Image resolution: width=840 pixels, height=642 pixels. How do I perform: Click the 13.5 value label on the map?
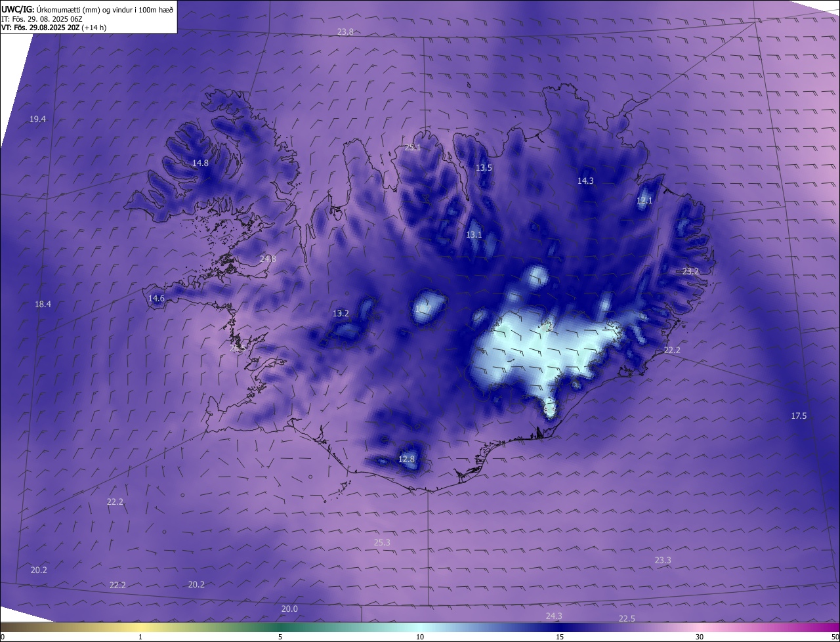pyautogui.click(x=484, y=167)
